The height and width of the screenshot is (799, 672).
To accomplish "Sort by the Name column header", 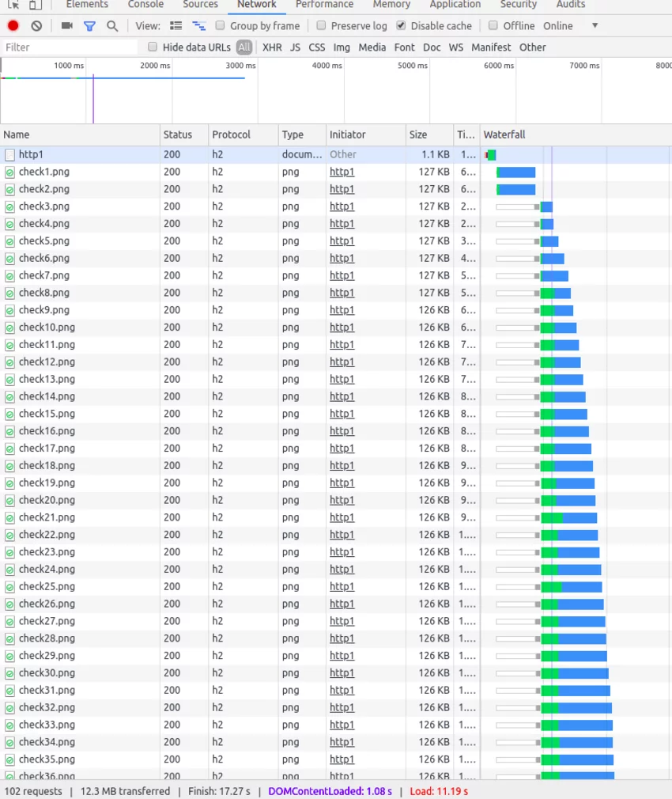I will (80, 134).
